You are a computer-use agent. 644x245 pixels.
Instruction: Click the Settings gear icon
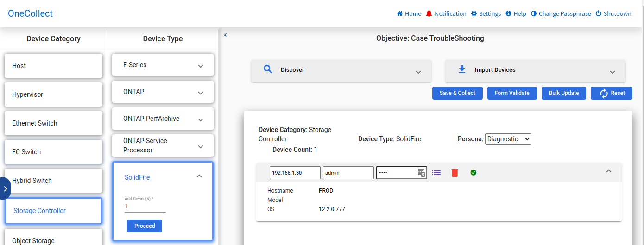click(x=474, y=13)
